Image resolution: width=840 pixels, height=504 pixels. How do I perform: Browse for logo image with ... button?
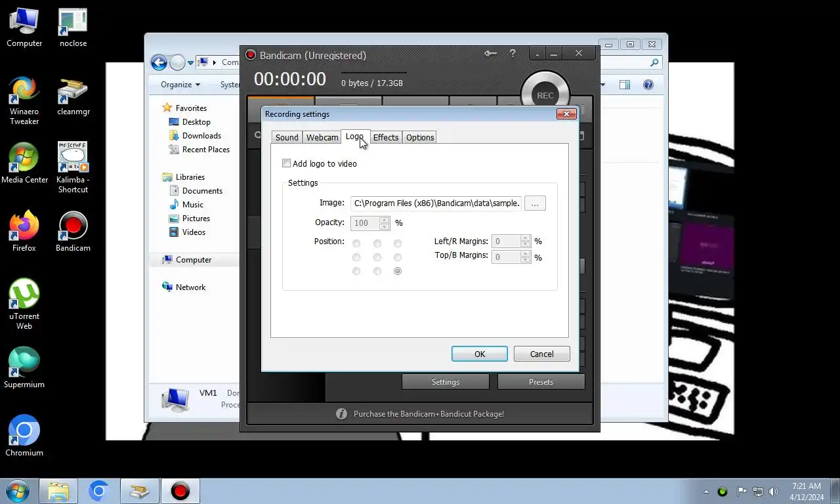click(535, 203)
